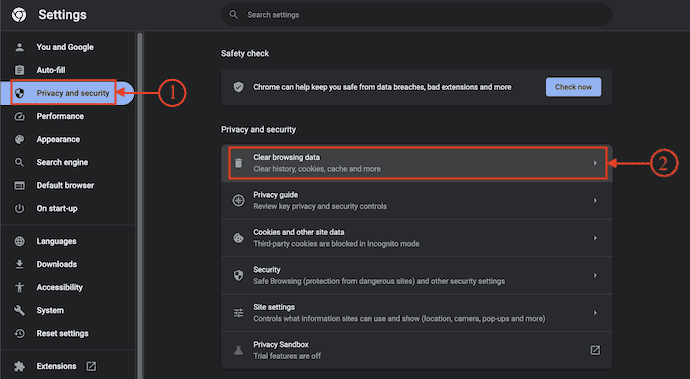This screenshot has width=690, height=379.
Task: Expand Privacy guide row arrow
Action: point(595,200)
